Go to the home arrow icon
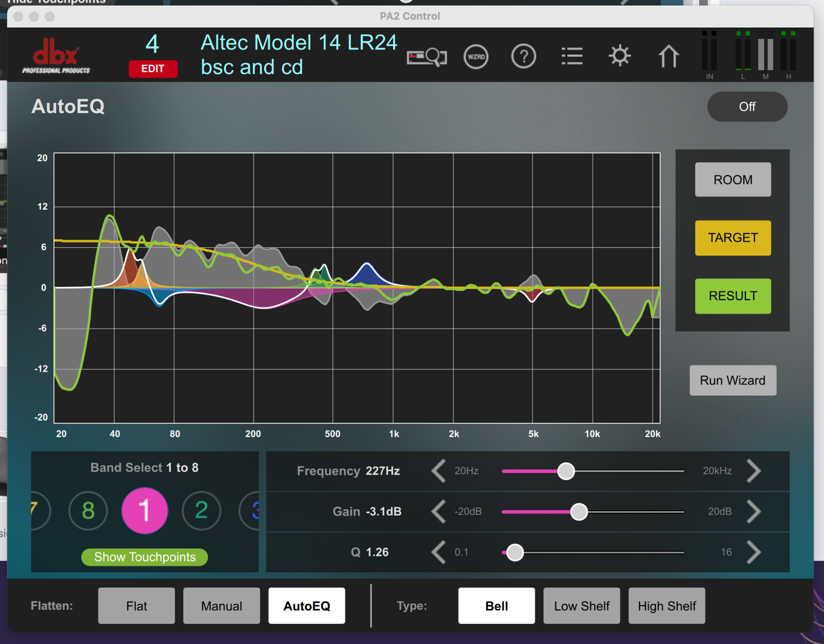Viewport: 824px width, 644px height. tap(668, 56)
